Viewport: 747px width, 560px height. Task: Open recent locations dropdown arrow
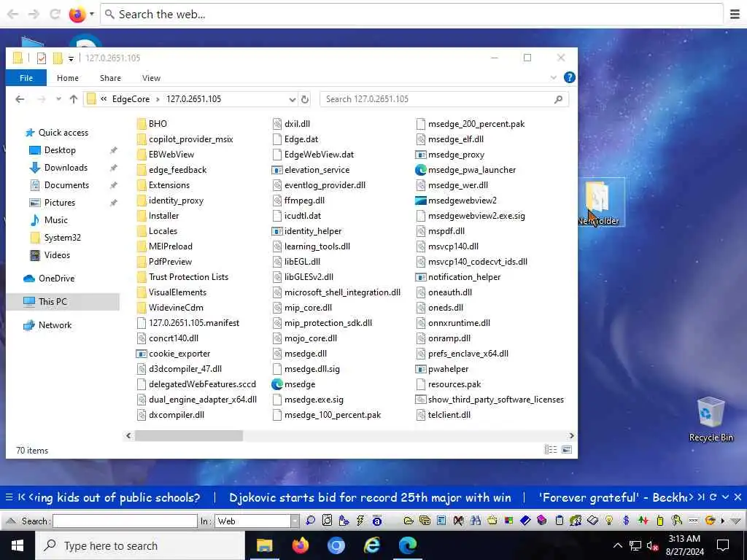pyautogui.click(x=58, y=99)
